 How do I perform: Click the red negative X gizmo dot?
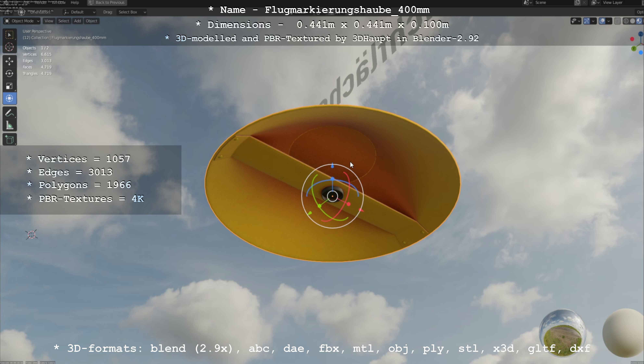pos(632,39)
